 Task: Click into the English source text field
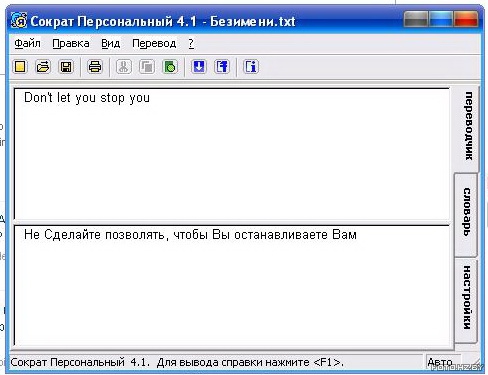click(232, 154)
